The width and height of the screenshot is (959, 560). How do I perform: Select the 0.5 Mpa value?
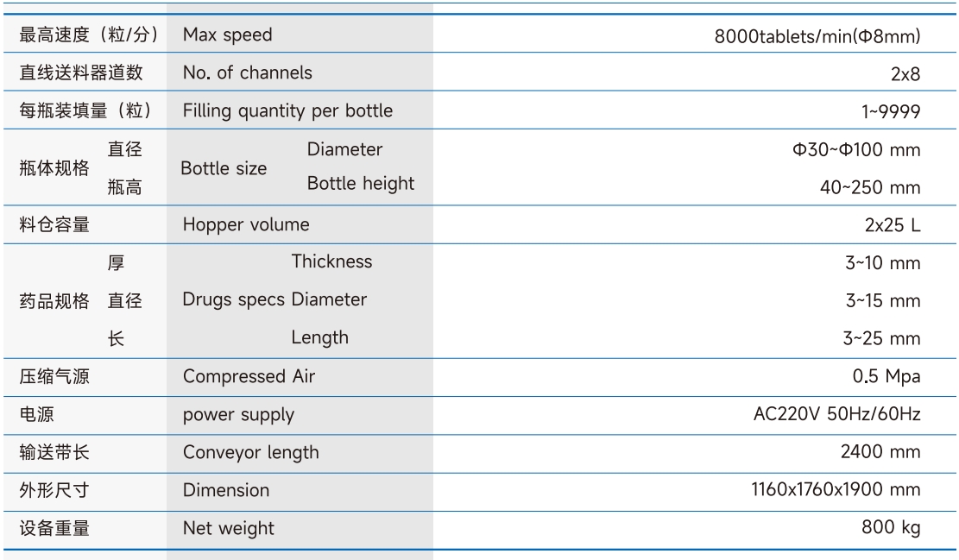[886, 377]
